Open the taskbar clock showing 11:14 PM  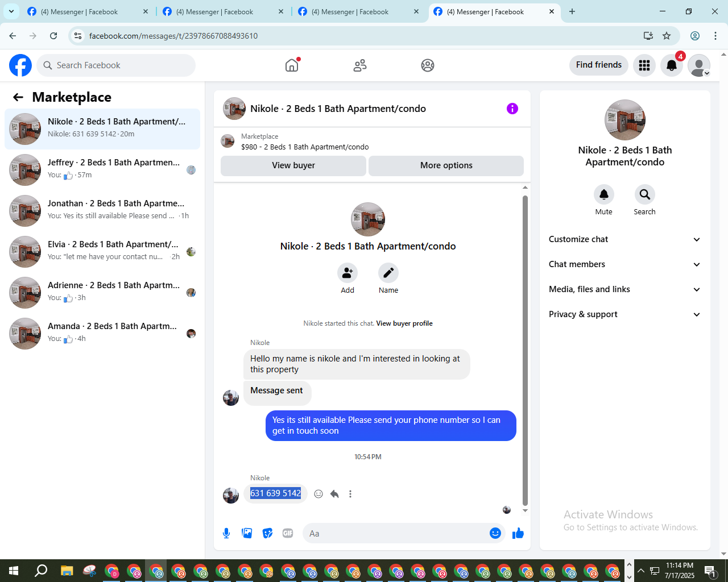click(680, 571)
